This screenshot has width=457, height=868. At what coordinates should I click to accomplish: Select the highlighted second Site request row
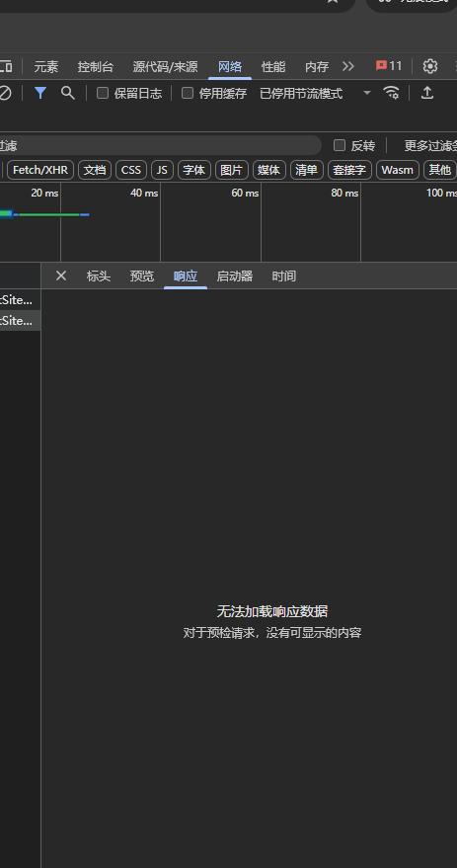20,321
